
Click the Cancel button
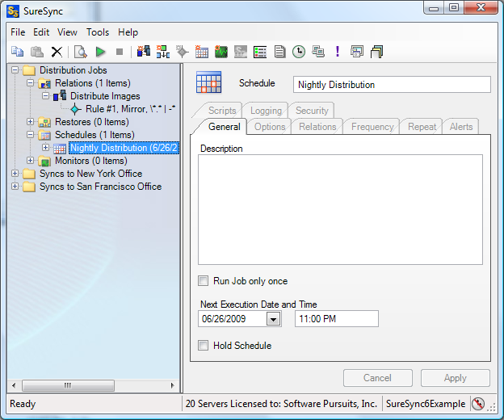click(x=378, y=378)
